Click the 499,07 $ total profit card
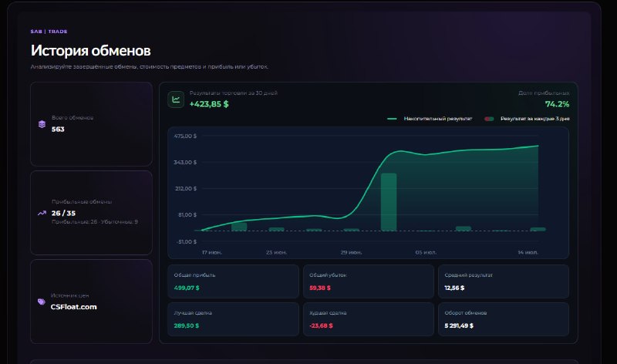 pos(234,281)
